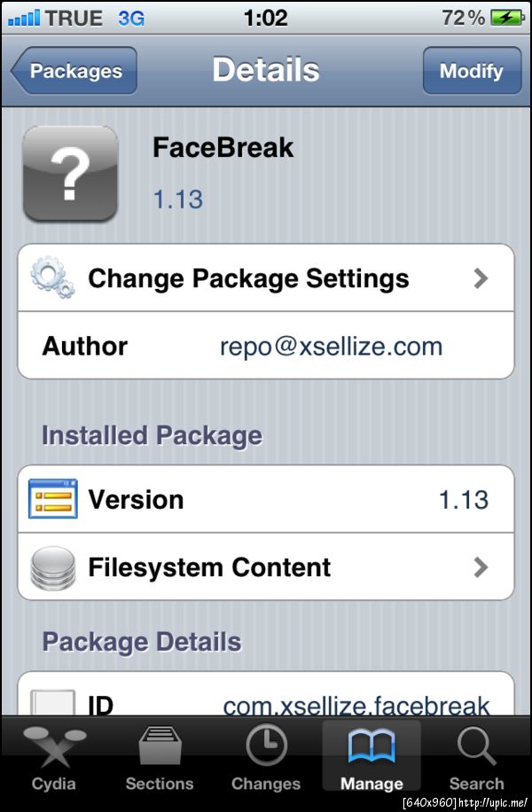
Task: Tap the package ID com.xsellize.facebreak
Action: (x=356, y=705)
